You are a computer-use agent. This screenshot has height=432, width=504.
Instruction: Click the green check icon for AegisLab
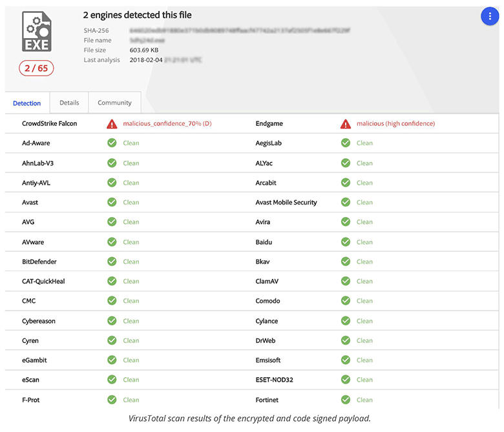(346, 143)
